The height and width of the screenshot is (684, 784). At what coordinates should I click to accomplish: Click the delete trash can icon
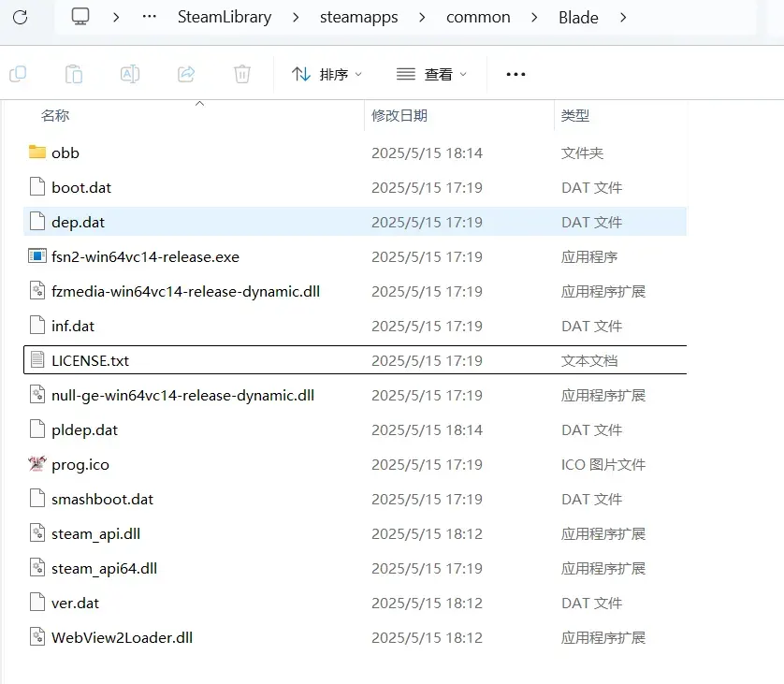[x=242, y=75]
